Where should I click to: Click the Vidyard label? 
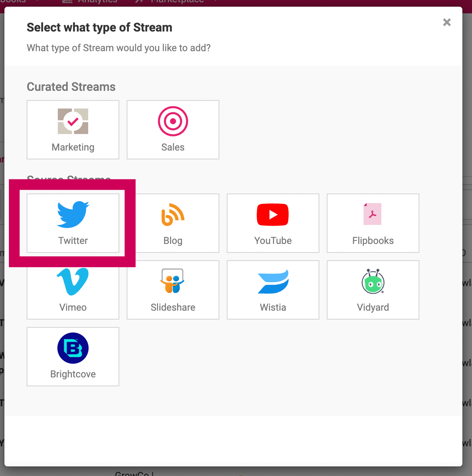click(373, 308)
